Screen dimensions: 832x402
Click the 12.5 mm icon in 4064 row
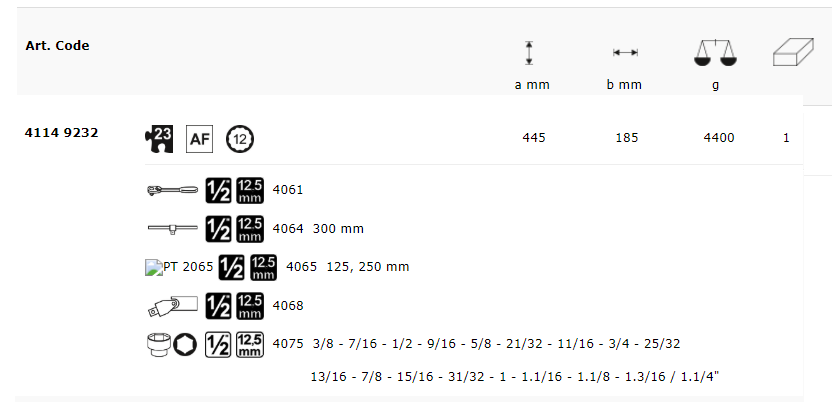point(250,229)
